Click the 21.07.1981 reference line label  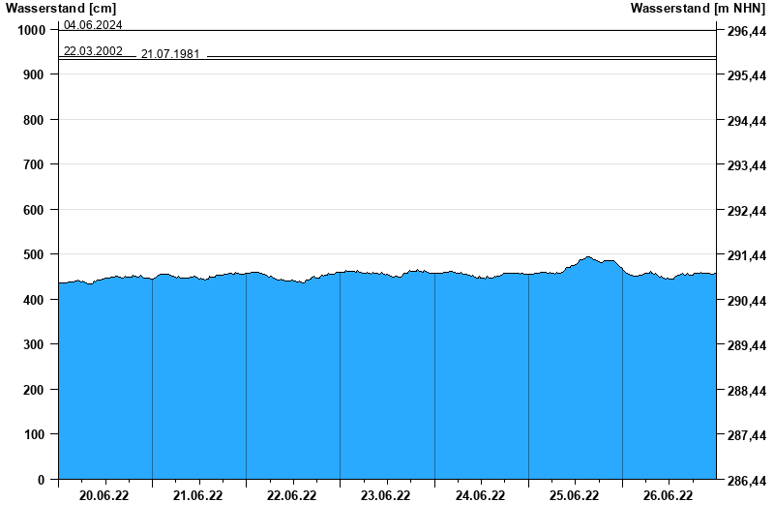(x=170, y=54)
